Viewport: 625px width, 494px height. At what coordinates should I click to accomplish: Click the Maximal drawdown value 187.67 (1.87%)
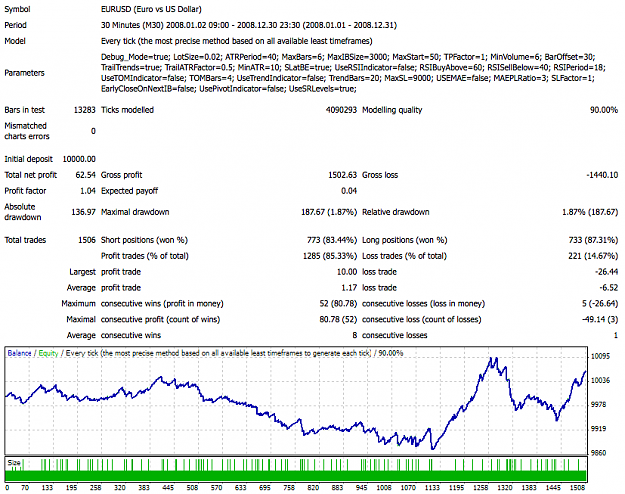329,212
